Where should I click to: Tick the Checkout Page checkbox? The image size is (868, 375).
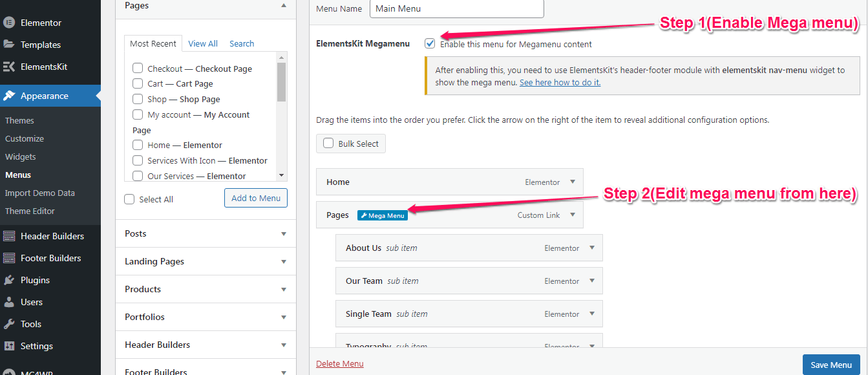tap(138, 68)
